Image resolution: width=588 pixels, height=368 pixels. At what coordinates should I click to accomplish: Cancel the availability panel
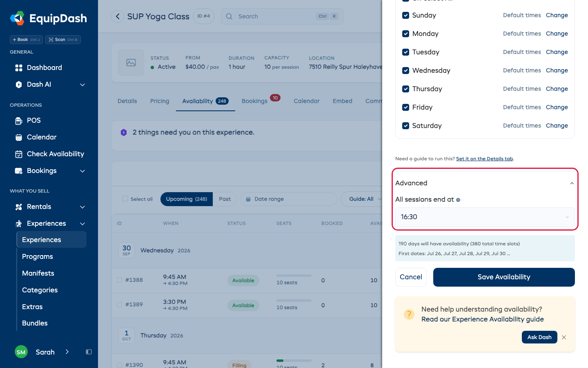[411, 277]
